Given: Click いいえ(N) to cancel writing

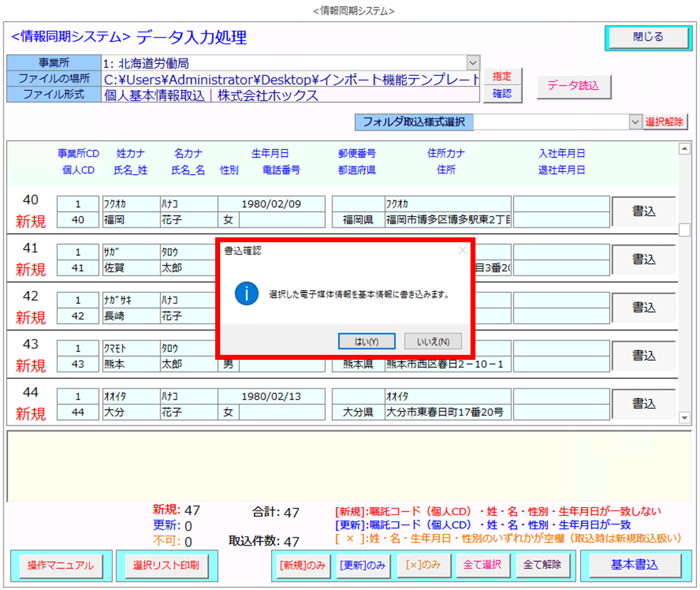Looking at the screenshot, I should (x=433, y=341).
